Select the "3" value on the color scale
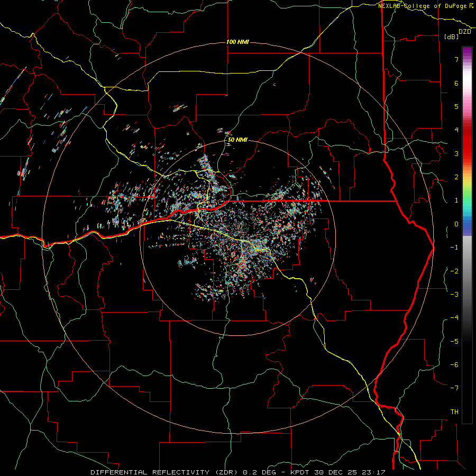Screen dimensions: 476x476 coord(456,153)
